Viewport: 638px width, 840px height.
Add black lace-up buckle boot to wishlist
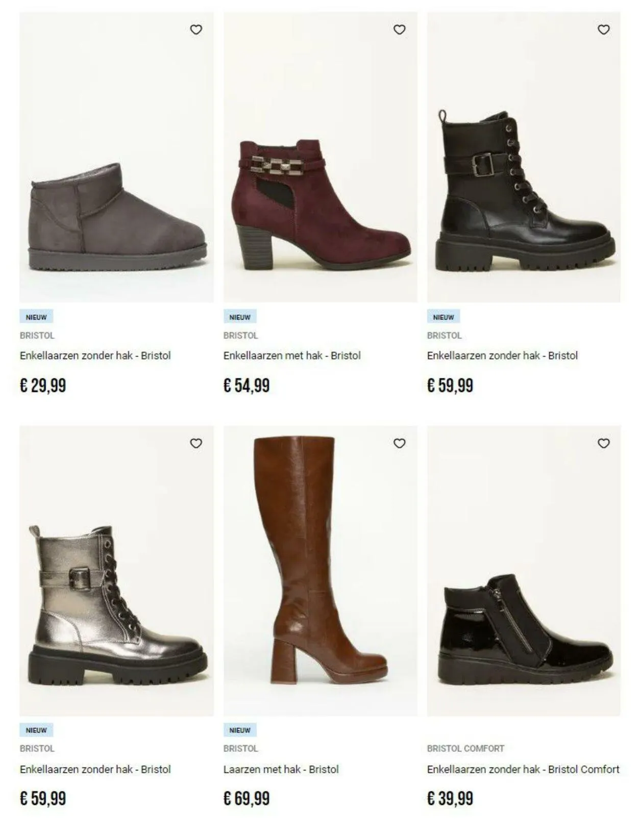[604, 30]
